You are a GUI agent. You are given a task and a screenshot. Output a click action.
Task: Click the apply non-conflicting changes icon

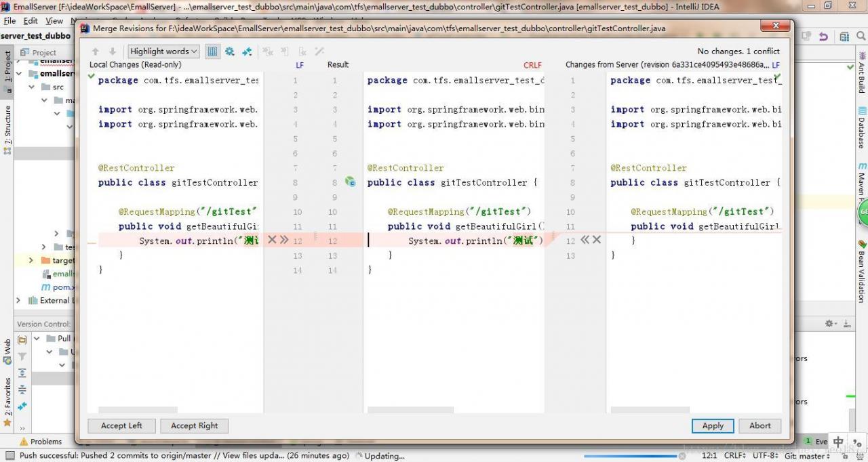247,51
